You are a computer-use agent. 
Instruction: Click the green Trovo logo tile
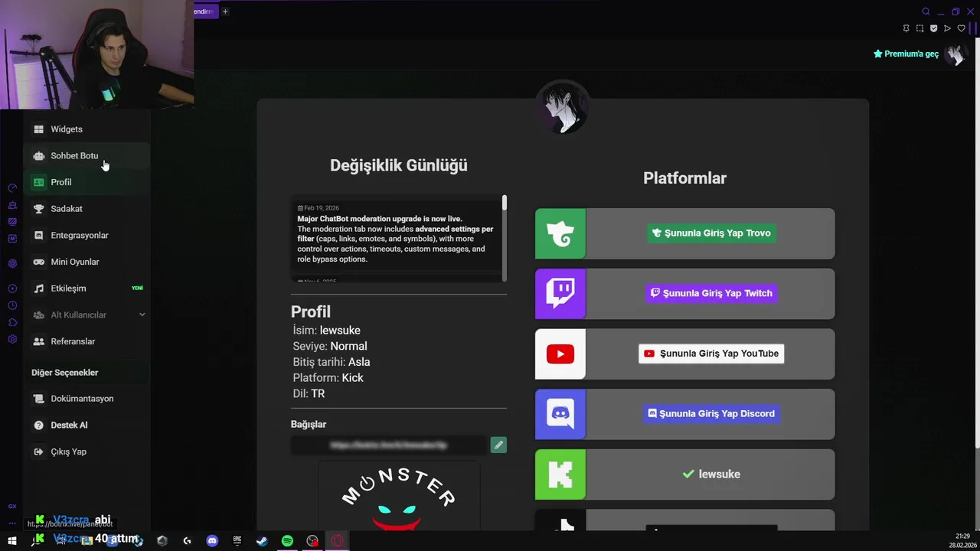560,233
